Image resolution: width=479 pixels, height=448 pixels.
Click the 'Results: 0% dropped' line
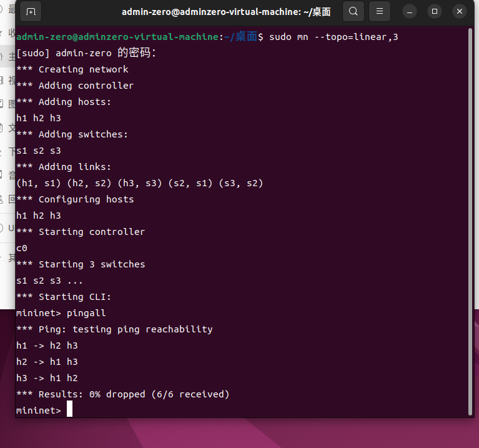(x=123, y=394)
